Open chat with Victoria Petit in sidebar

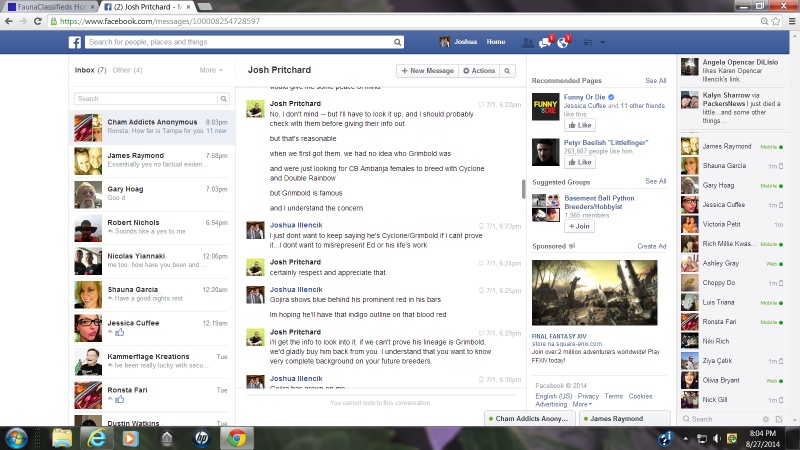tap(732, 224)
